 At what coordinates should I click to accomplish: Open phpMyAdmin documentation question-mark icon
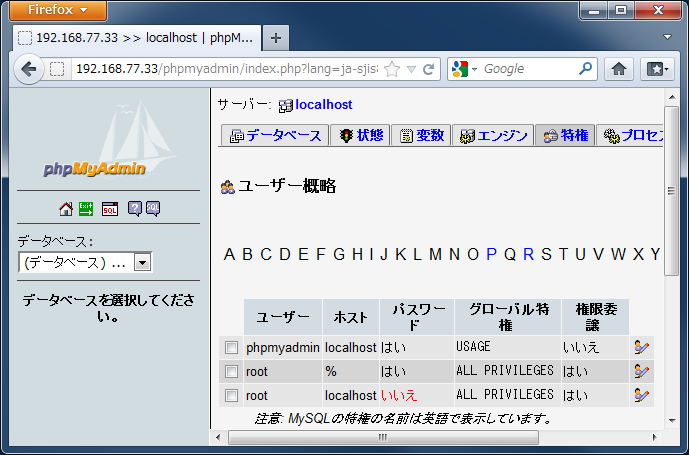(134, 209)
